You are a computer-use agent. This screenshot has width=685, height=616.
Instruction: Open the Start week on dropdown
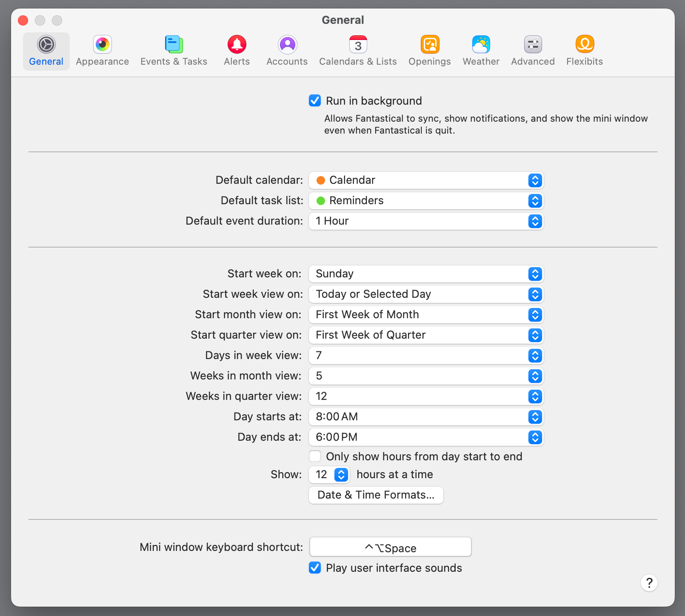point(426,274)
